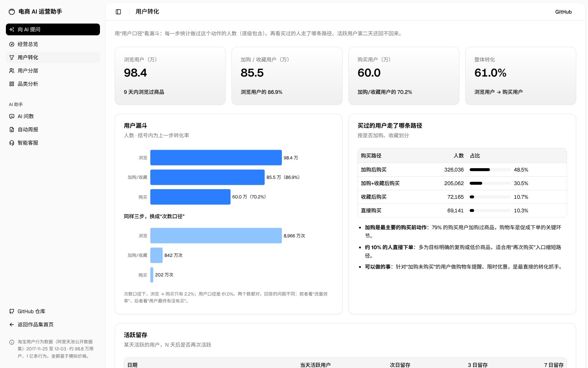The image size is (588, 368).
Task: Select 用户转化 in the sidebar
Action: 53,57
